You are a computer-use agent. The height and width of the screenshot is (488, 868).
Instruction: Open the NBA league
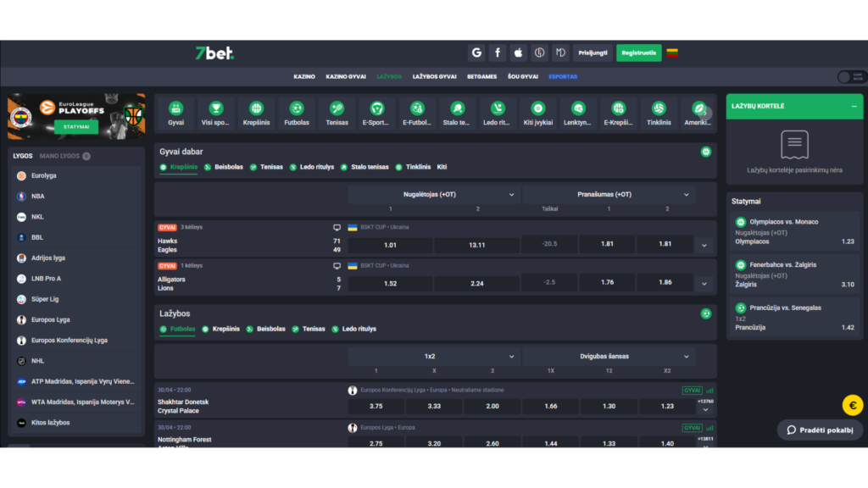[77, 197]
